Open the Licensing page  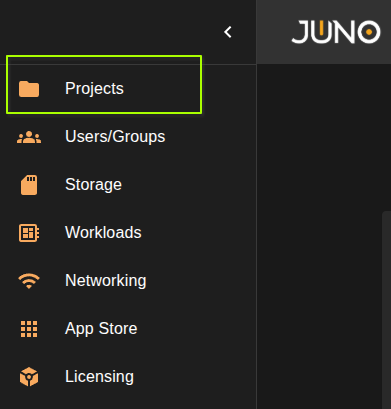click(x=99, y=377)
